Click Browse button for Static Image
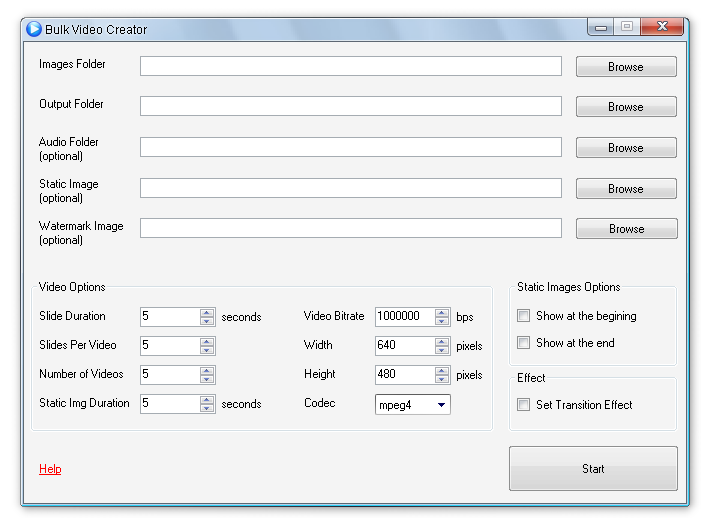This screenshot has width=709, height=524. click(x=626, y=188)
